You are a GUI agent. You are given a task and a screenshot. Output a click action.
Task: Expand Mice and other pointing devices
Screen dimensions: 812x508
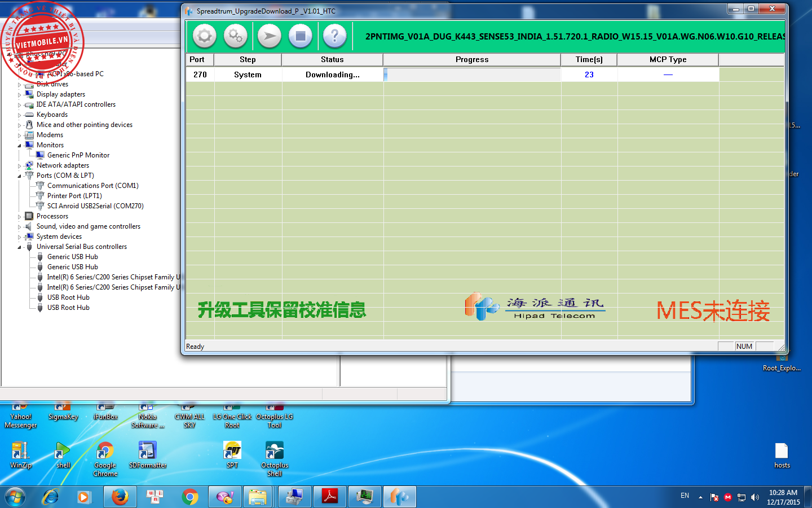19,125
